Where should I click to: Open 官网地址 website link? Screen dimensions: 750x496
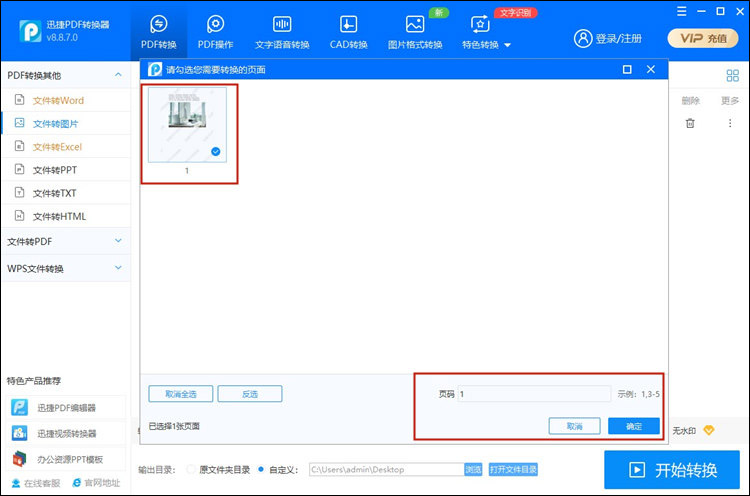coord(96,483)
